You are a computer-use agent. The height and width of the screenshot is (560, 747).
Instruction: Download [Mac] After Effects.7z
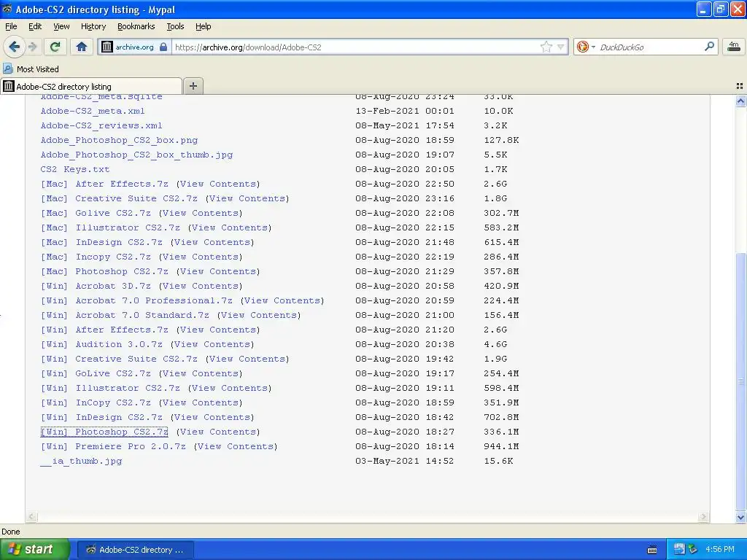(104, 184)
